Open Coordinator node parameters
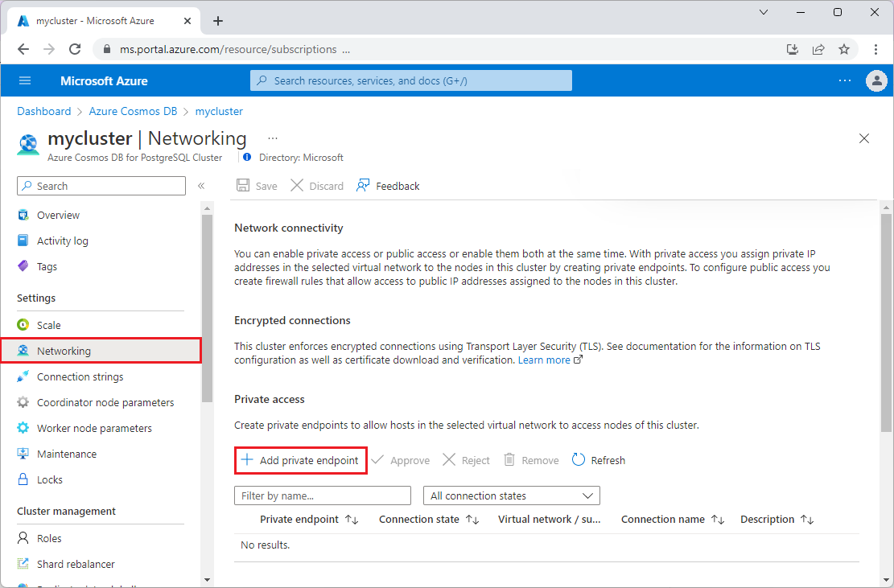This screenshot has height=588, width=894. 105,402
